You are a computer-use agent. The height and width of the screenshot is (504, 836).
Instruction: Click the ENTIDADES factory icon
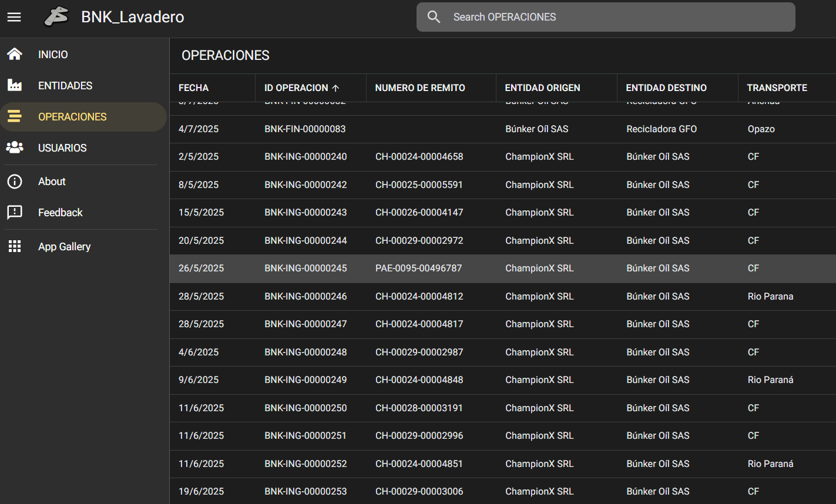click(x=15, y=86)
